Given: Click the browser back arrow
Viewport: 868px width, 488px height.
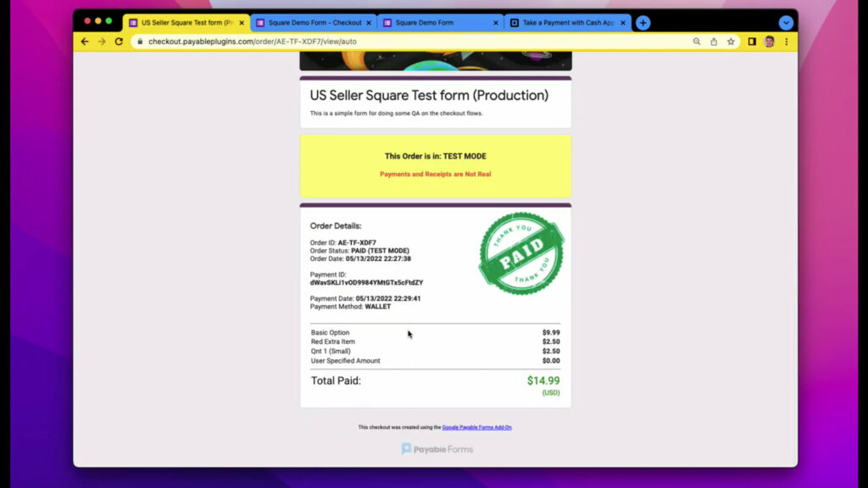Looking at the screenshot, I should [85, 42].
